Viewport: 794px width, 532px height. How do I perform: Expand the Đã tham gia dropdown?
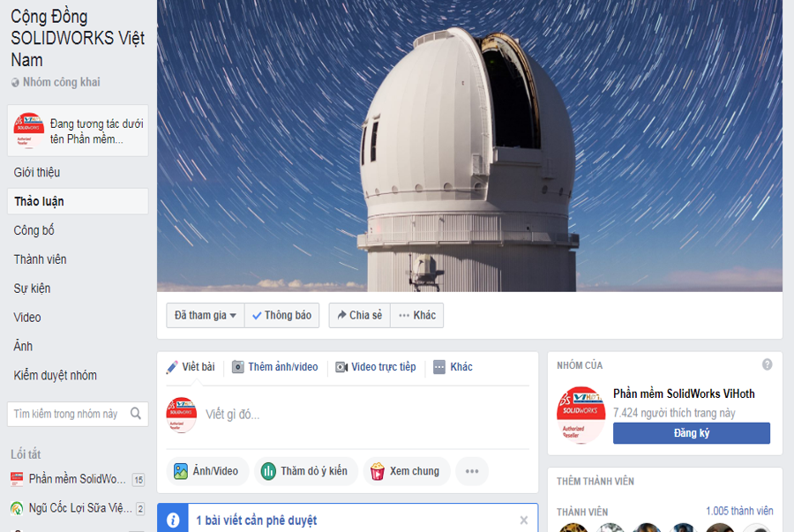tap(206, 315)
